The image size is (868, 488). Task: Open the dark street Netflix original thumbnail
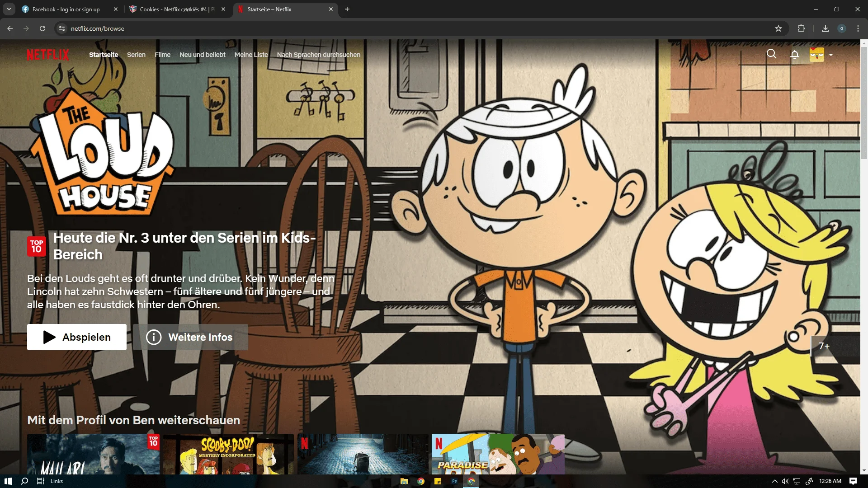click(x=363, y=454)
